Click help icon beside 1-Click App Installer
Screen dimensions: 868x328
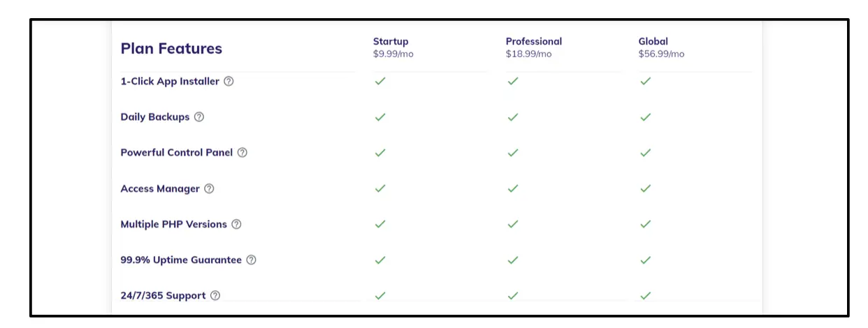[229, 81]
